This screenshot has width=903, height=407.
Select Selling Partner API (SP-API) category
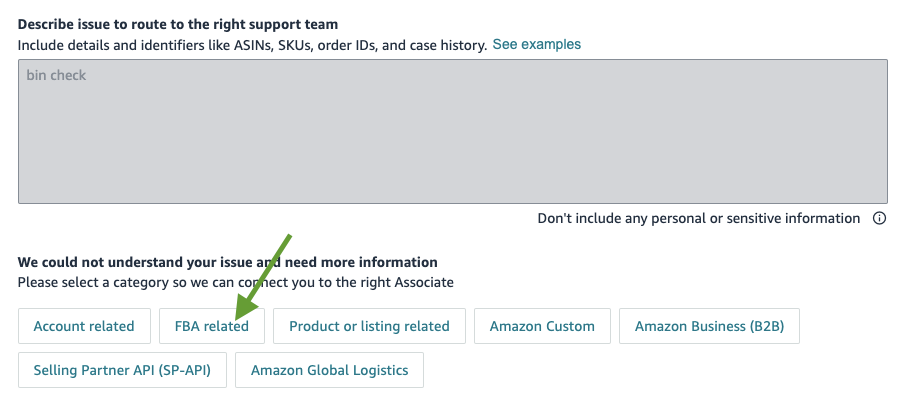click(122, 370)
